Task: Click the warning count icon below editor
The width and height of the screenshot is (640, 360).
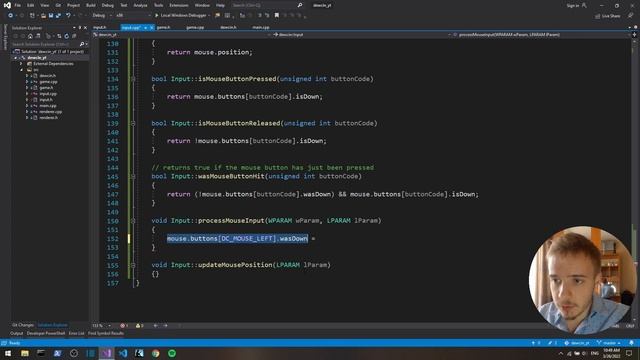Action: click(138, 326)
